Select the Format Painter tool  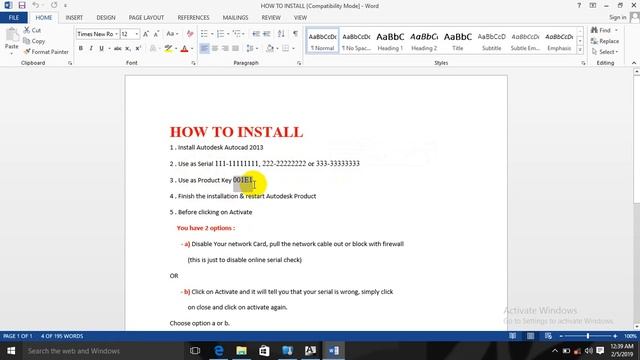46,52
